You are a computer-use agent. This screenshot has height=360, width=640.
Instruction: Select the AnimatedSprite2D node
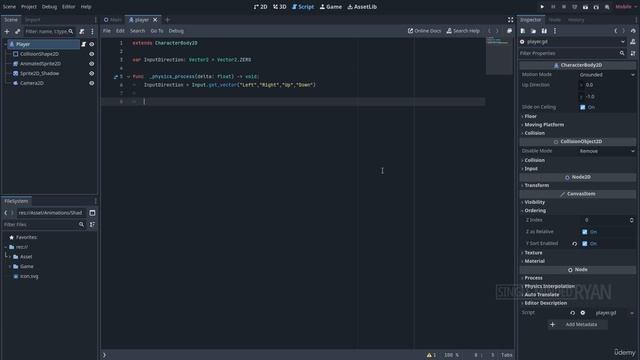[40, 64]
